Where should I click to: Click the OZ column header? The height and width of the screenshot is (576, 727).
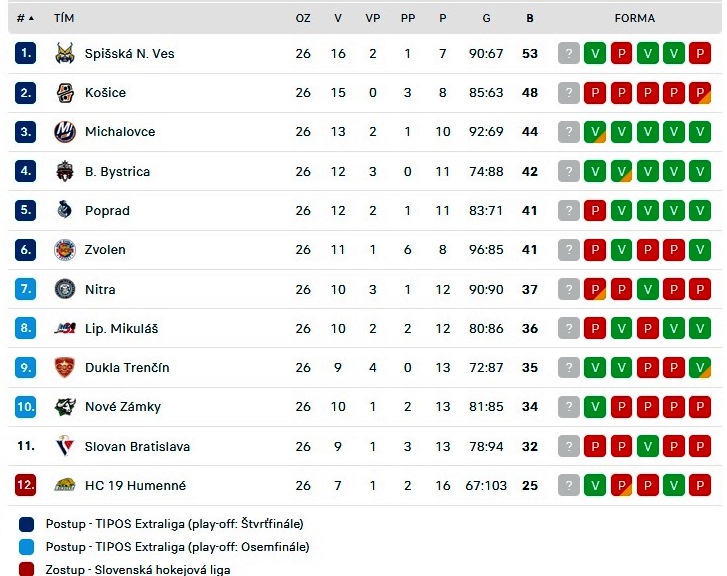(x=303, y=18)
